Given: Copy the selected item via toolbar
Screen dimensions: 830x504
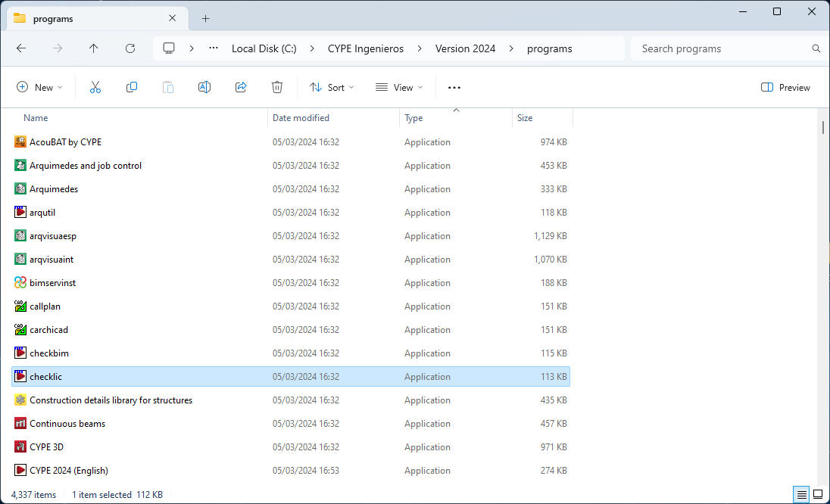Looking at the screenshot, I should [x=132, y=87].
